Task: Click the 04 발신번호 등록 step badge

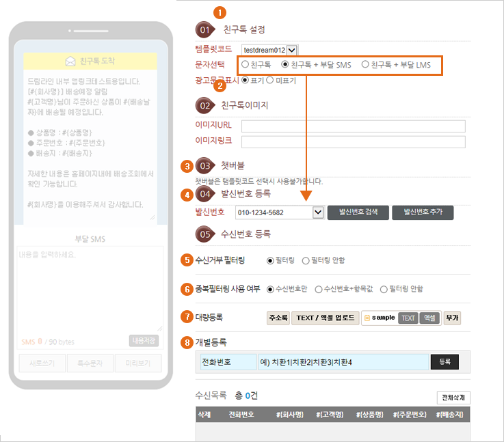Action: [205, 194]
